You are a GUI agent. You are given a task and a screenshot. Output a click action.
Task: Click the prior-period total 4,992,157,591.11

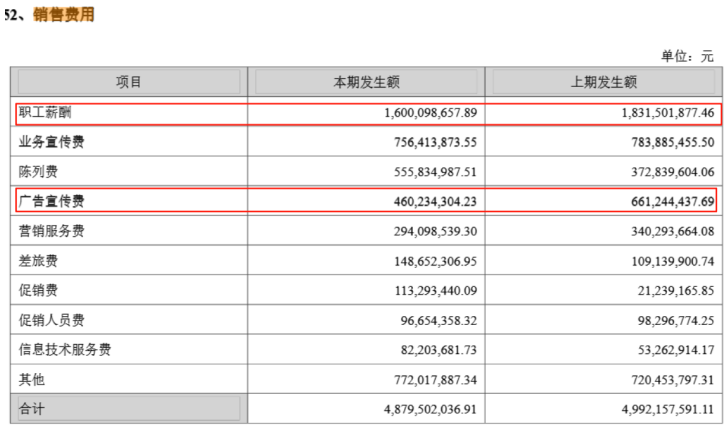pos(652,409)
